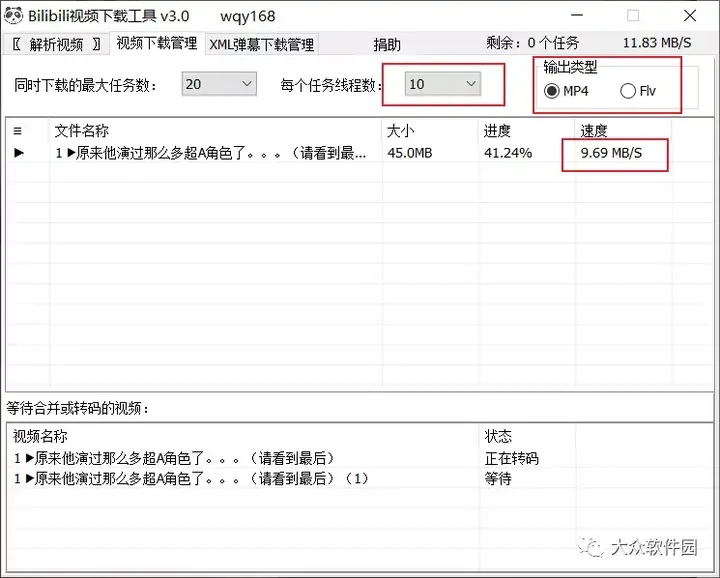The height and width of the screenshot is (578, 720).
Task: Click the 9.69 MB/S speed cell
Action: tap(611, 153)
